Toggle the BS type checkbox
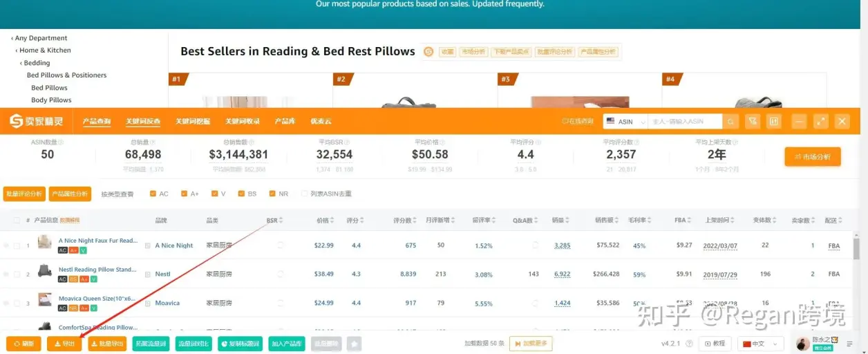 point(241,194)
